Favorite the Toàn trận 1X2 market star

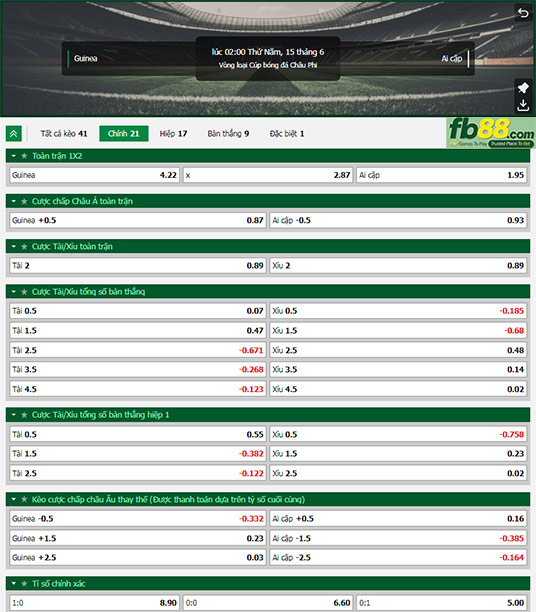(24, 156)
